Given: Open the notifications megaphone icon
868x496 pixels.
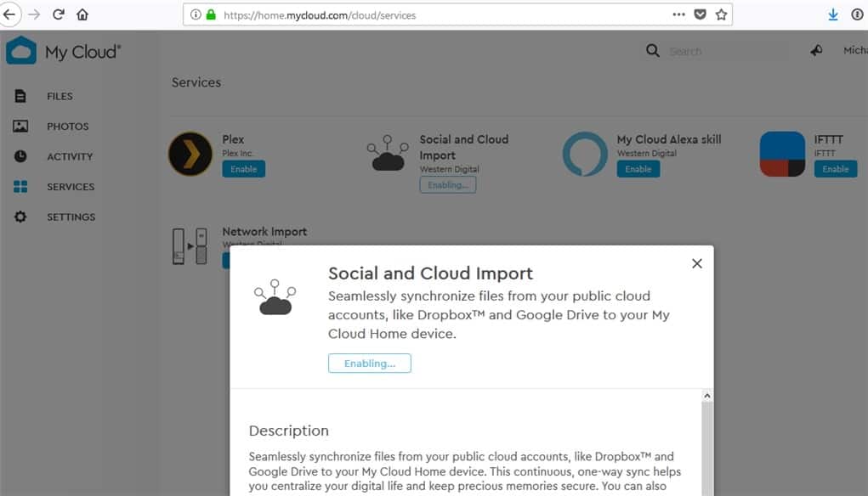Looking at the screenshot, I should pyautogui.click(x=816, y=51).
